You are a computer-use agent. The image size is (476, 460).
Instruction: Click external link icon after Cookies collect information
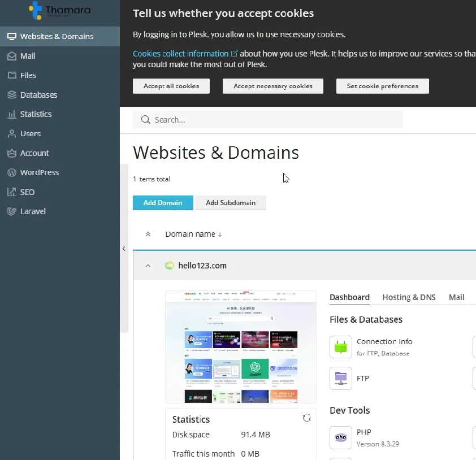234,54
